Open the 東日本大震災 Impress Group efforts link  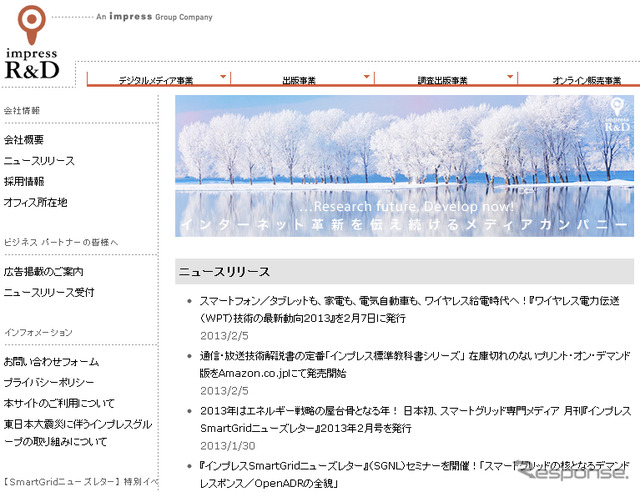(78, 433)
